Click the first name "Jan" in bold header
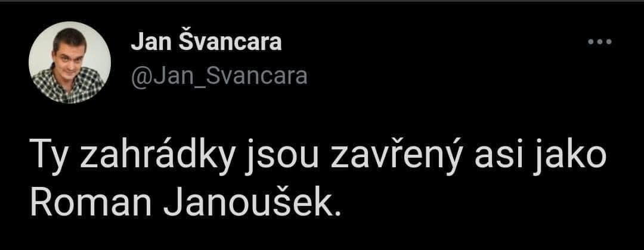The image size is (644, 250). click(151, 43)
